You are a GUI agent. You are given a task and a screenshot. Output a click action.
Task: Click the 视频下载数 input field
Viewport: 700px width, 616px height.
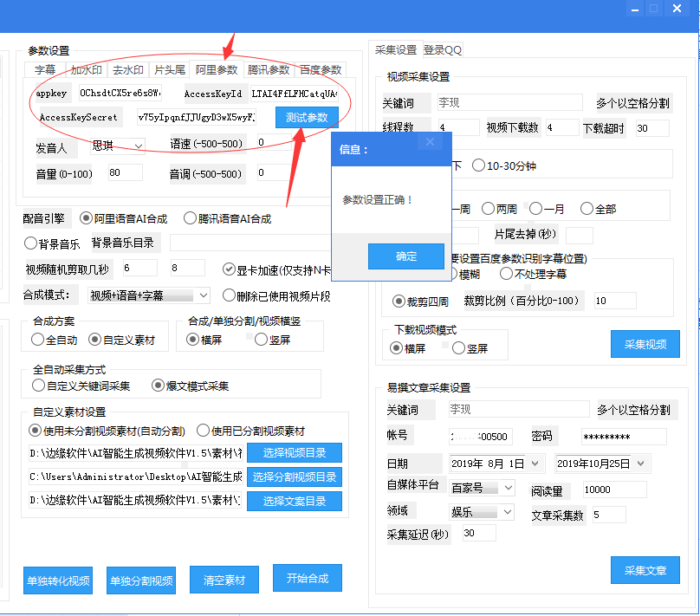[x=562, y=127]
